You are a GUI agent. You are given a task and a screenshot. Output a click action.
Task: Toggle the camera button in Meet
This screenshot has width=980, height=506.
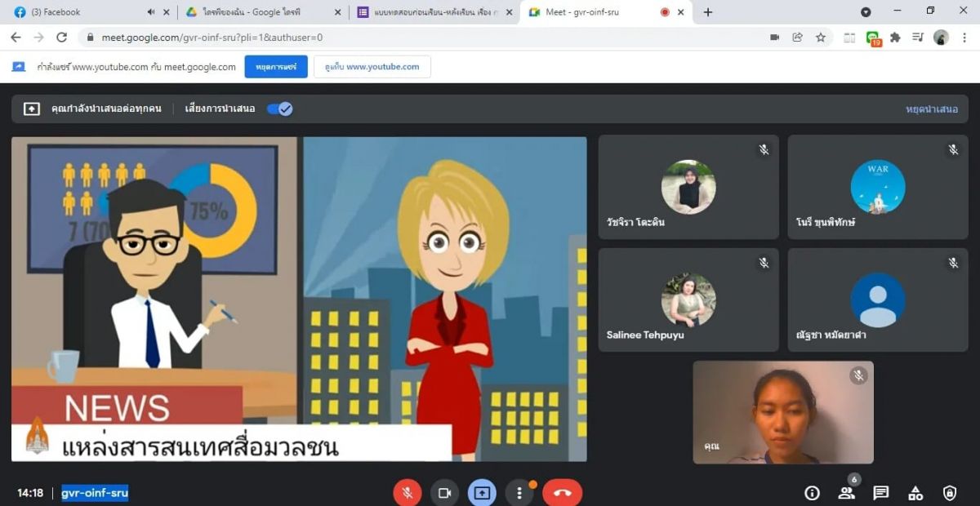(445, 493)
